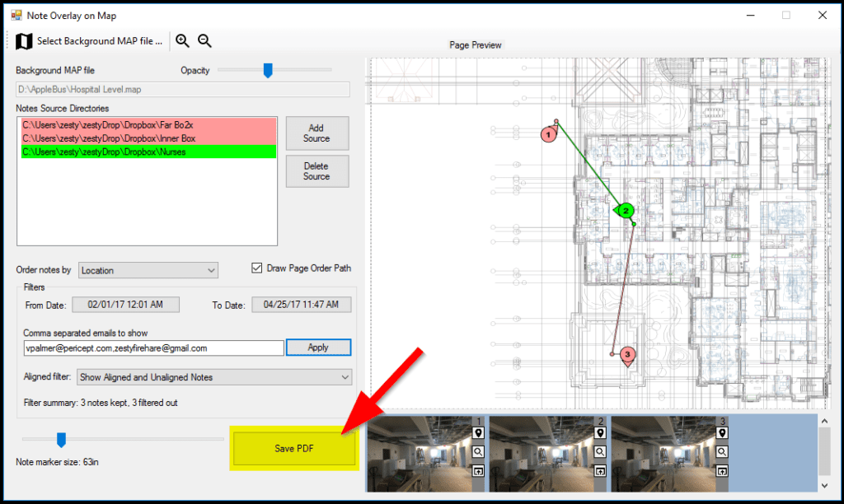
Task: Select the Nurses source directory entry
Action: tap(147, 152)
